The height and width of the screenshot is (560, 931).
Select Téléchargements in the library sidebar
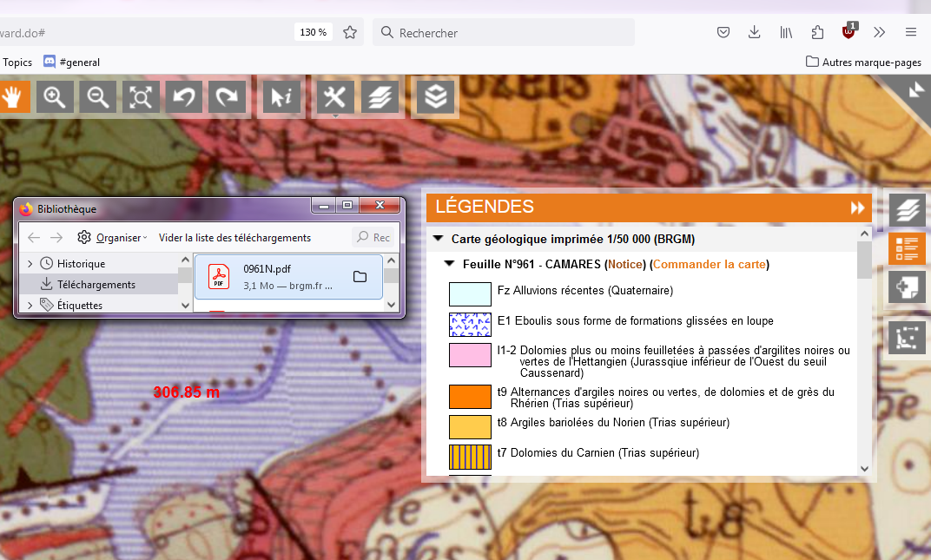click(96, 284)
